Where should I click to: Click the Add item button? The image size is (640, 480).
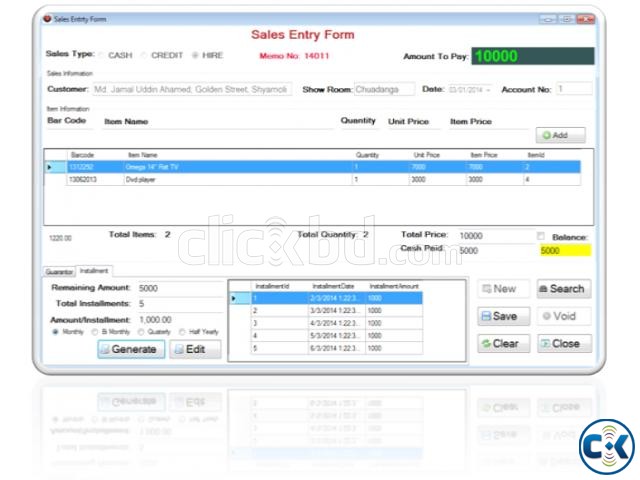point(560,135)
